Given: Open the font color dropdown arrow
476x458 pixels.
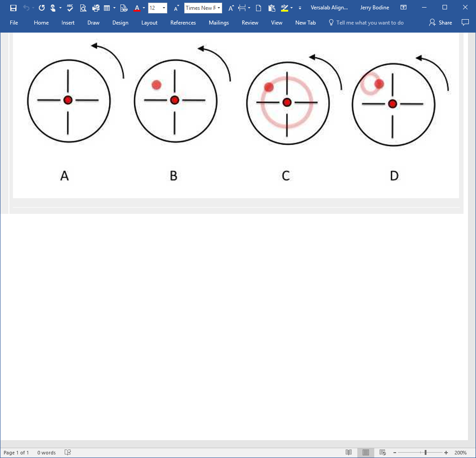Looking at the screenshot, I should click(144, 8).
